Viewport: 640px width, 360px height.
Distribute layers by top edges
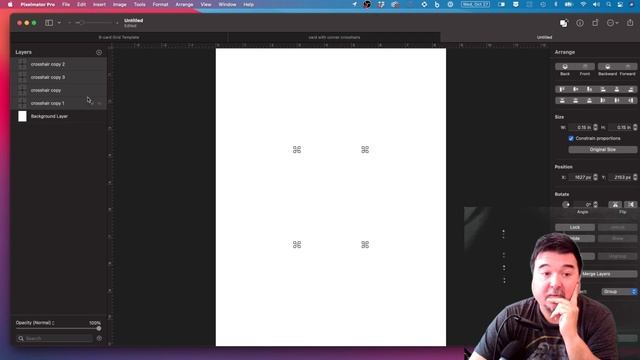click(x=562, y=100)
